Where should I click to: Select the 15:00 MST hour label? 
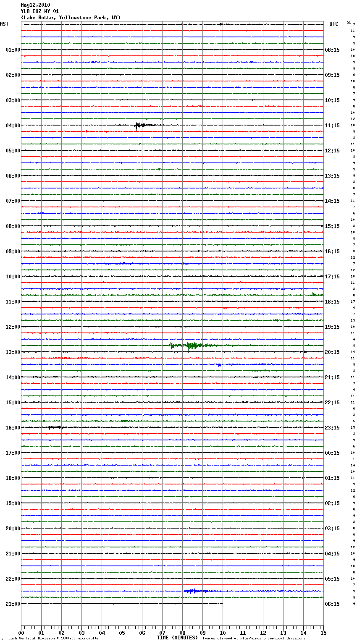coord(13,403)
